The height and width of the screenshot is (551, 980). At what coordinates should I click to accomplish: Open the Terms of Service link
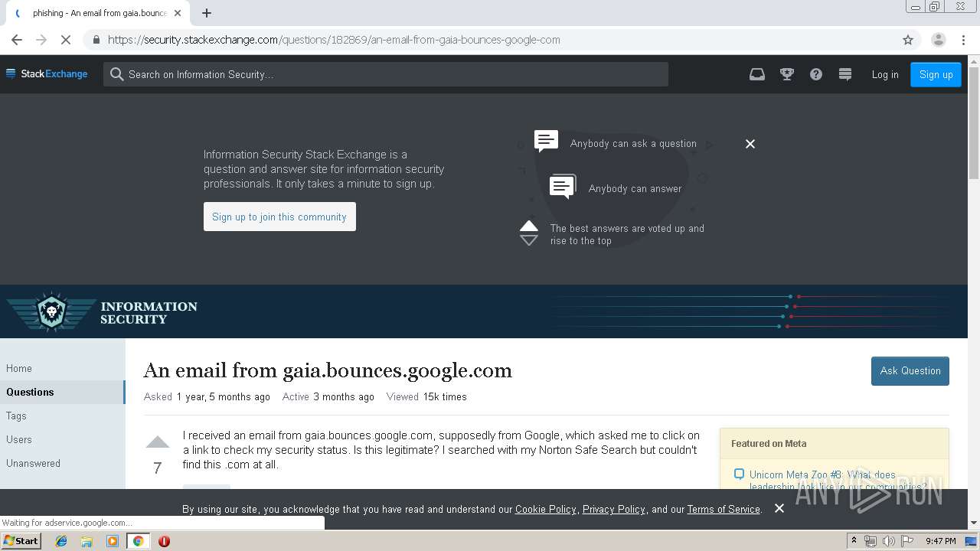tap(724, 509)
